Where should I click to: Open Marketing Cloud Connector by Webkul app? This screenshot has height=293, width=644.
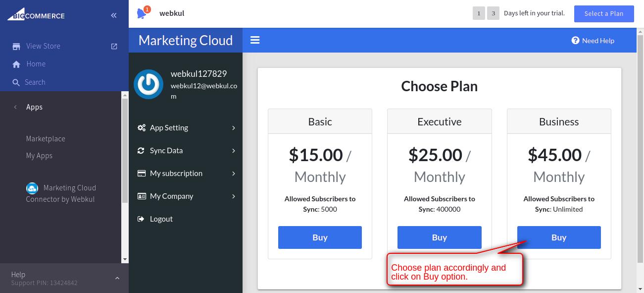coord(61,193)
